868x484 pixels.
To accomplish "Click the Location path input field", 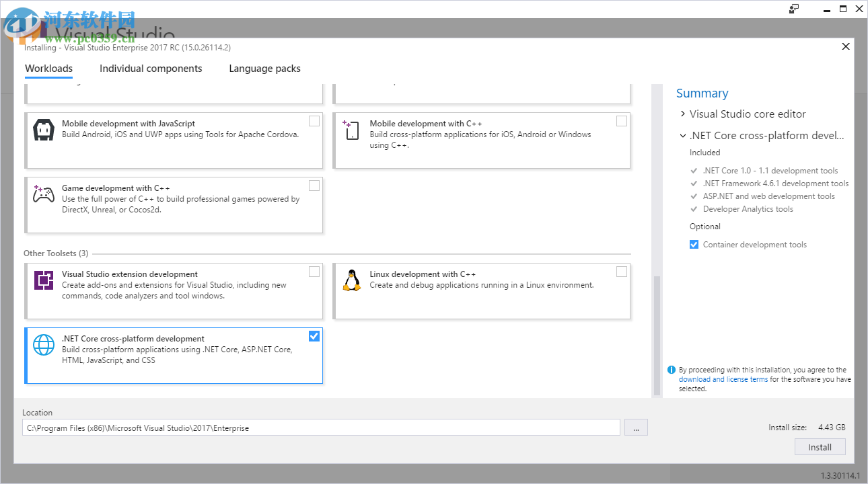I will (321, 428).
